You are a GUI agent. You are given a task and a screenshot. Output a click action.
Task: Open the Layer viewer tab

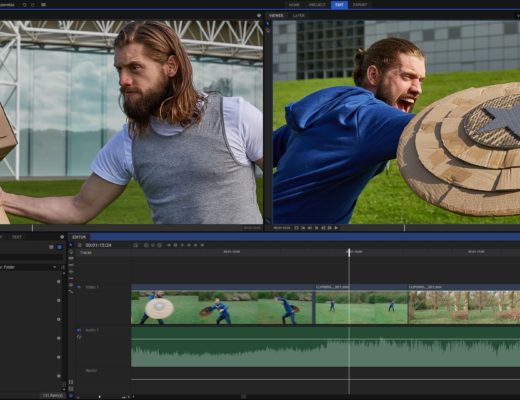298,15
